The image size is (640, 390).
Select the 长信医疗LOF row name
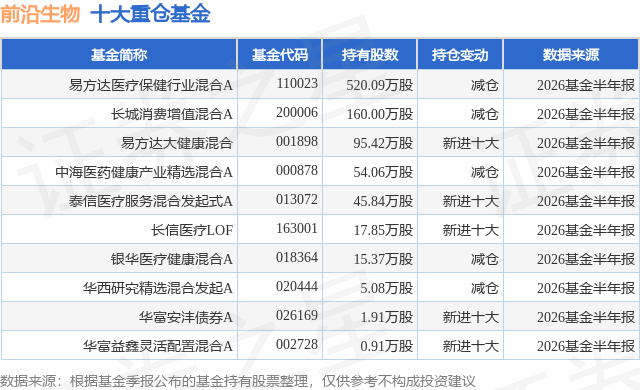point(192,230)
